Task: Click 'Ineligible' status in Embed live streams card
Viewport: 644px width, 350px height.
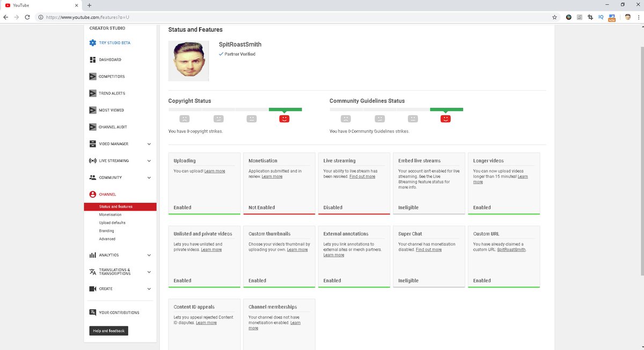Action: pyautogui.click(x=408, y=207)
